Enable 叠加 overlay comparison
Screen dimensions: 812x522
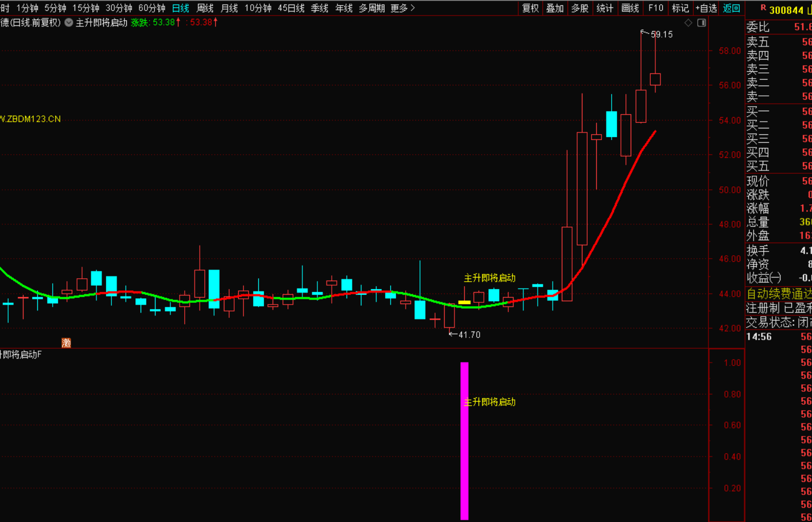(554, 8)
